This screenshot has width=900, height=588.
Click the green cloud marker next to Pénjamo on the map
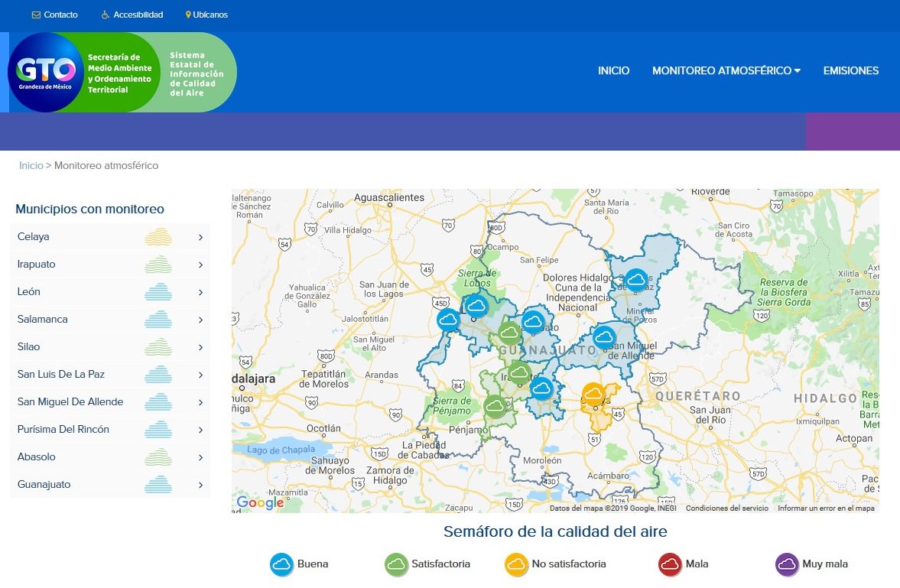pyautogui.click(x=495, y=407)
